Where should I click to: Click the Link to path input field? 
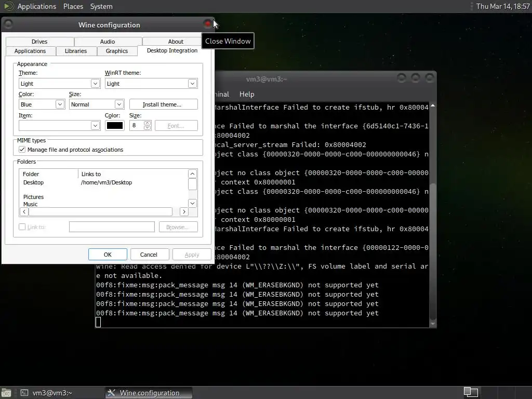[x=112, y=227]
